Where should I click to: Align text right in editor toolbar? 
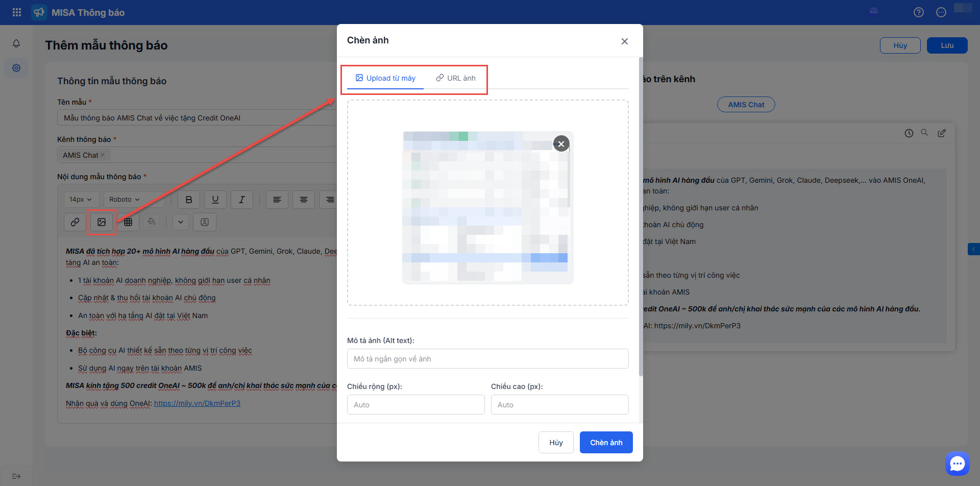click(x=329, y=200)
